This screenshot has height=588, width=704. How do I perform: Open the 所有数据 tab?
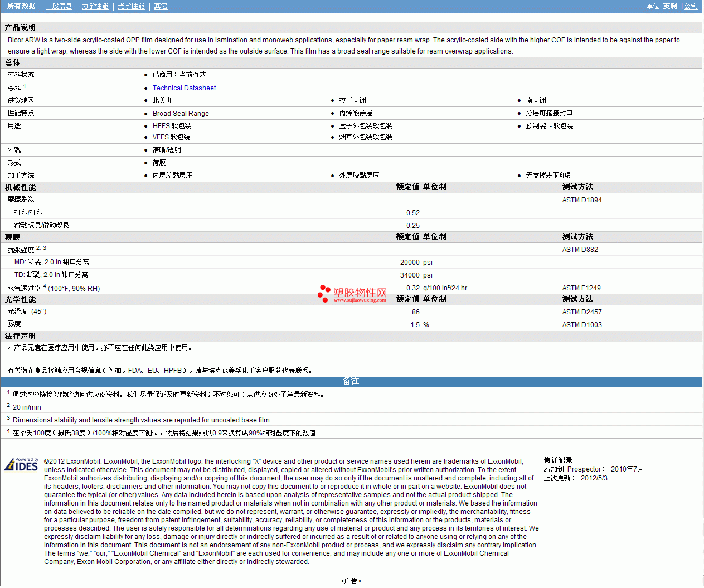point(21,6)
